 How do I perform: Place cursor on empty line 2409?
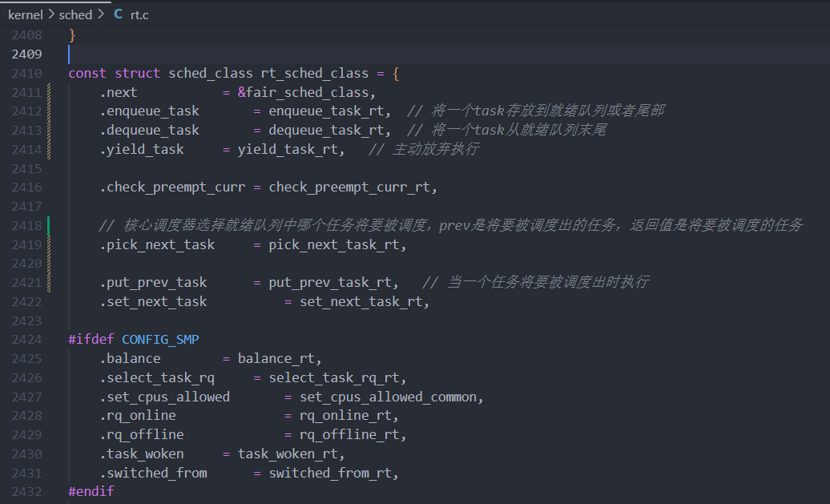240,54
